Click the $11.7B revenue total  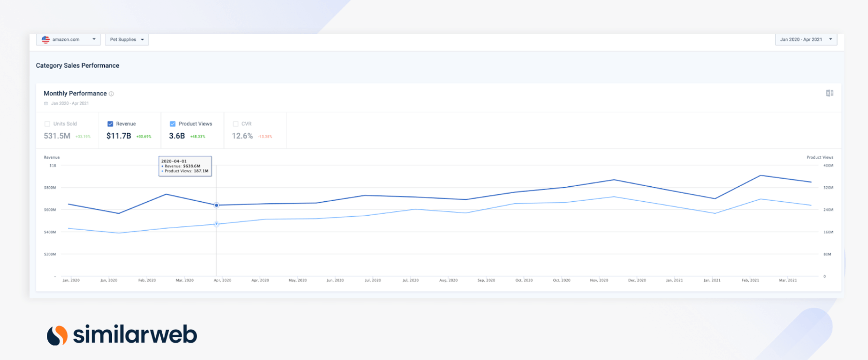click(119, 136)
